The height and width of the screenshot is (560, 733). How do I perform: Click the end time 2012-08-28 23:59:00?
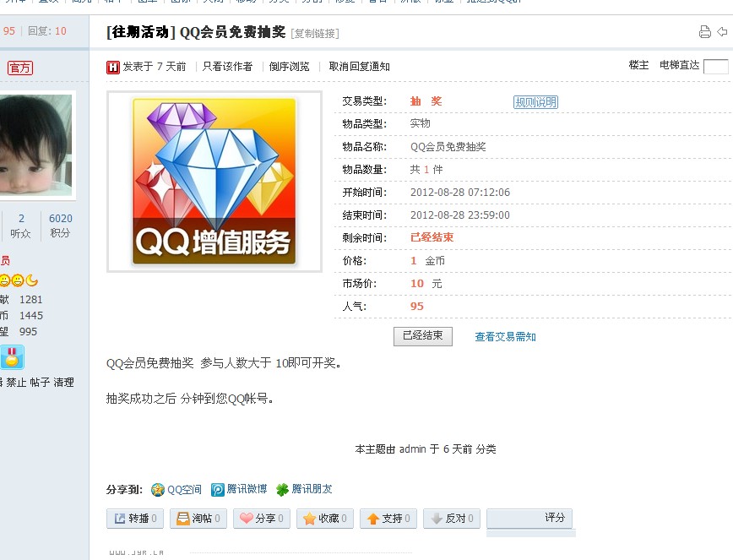point(460,215)
